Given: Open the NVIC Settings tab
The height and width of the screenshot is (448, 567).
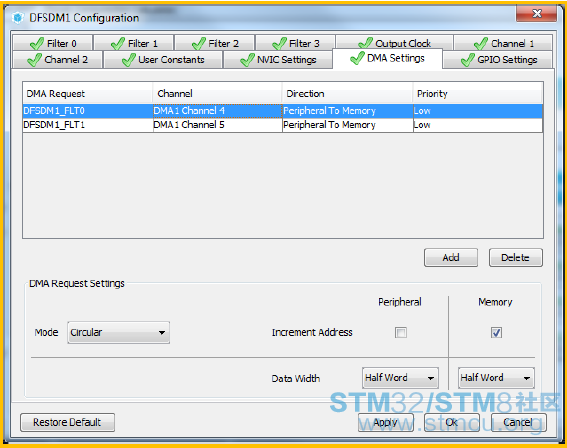Looking at the screenshot, I should coord(278,59).
